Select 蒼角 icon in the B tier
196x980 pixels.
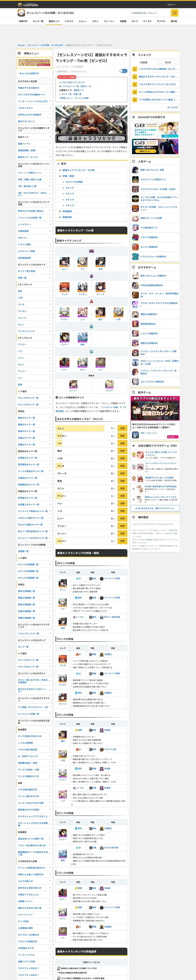pos(83,337)
